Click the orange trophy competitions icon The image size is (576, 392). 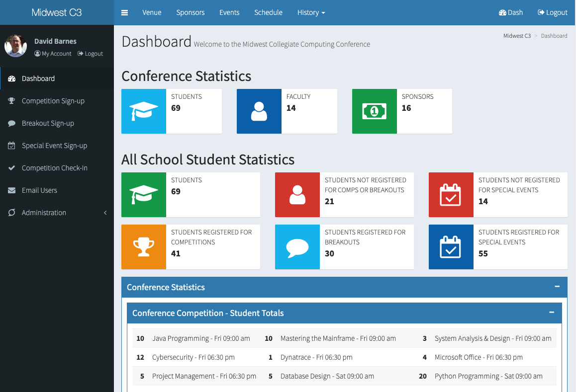pos(144,247)
